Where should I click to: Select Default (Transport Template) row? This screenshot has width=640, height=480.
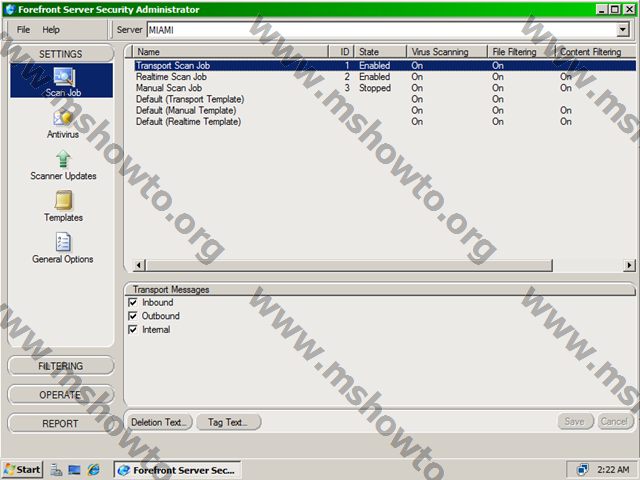click(385, 99)
